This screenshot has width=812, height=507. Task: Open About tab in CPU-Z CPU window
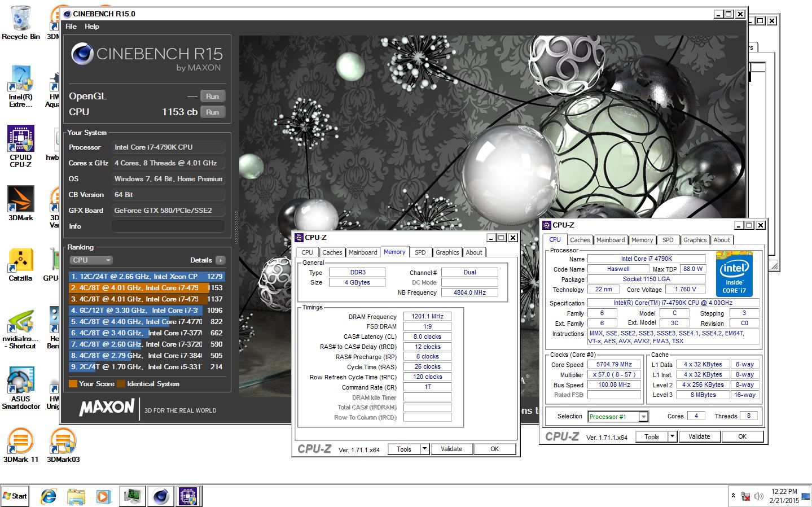click(x=722, y=240)
